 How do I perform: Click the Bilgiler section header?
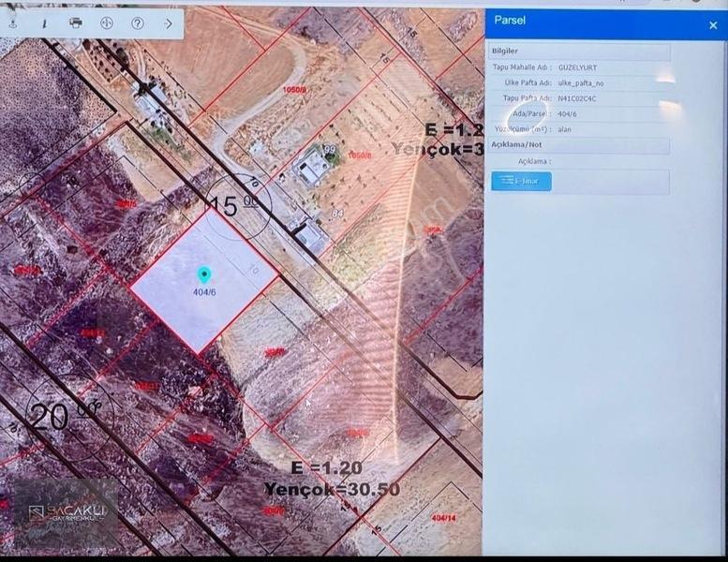tap(578, 52)
